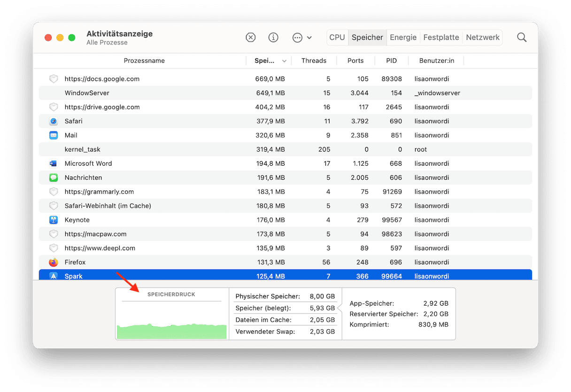The image size is (571, 392).
Task: Click the shield icon for www.deepl.com
Action: pos(54,248)
